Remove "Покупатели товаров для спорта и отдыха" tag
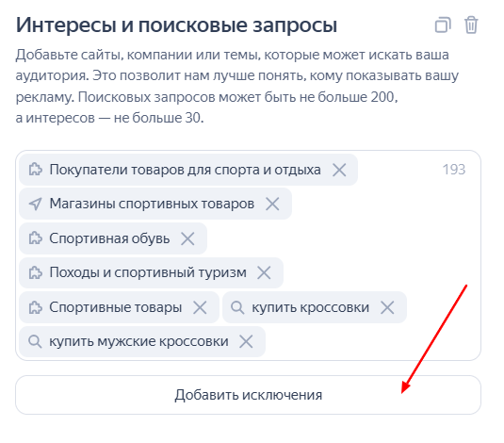 coord(339,170)
